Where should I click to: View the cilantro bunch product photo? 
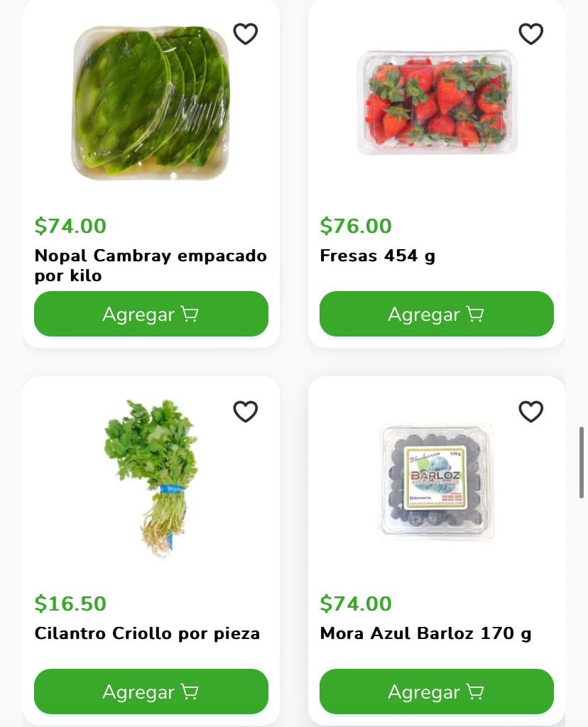(x=151, y=476)
